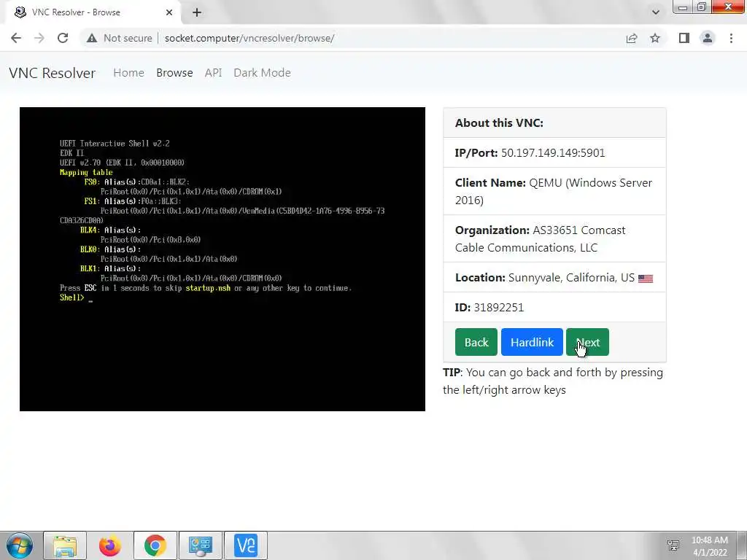Bookmark this page with star icon

click(x=655, y=38)
